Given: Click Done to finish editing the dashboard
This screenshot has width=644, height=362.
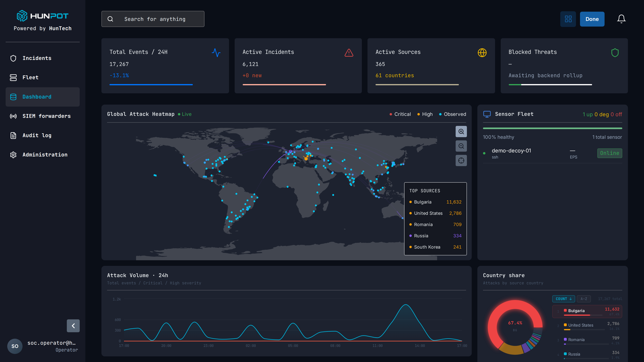Looking at the screenshot, I should 592,19.
